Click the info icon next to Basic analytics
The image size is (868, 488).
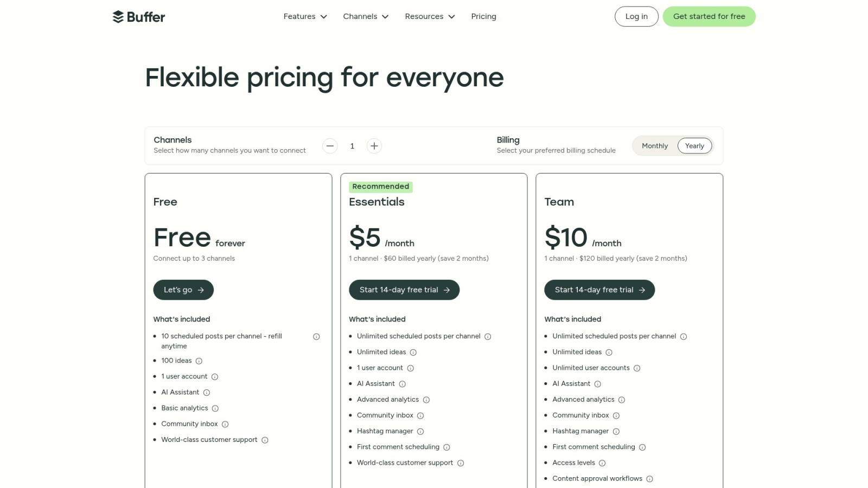click(x=215, y=408)
